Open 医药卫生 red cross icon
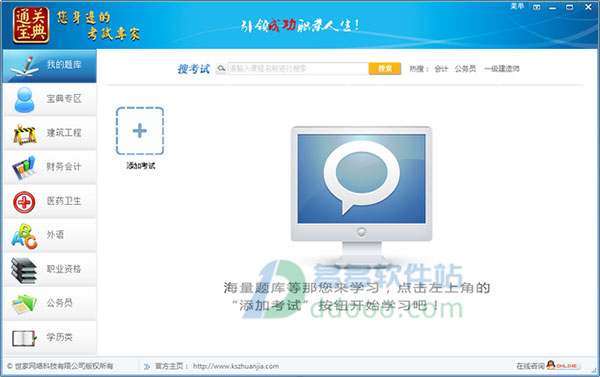 tap(24, 202)
